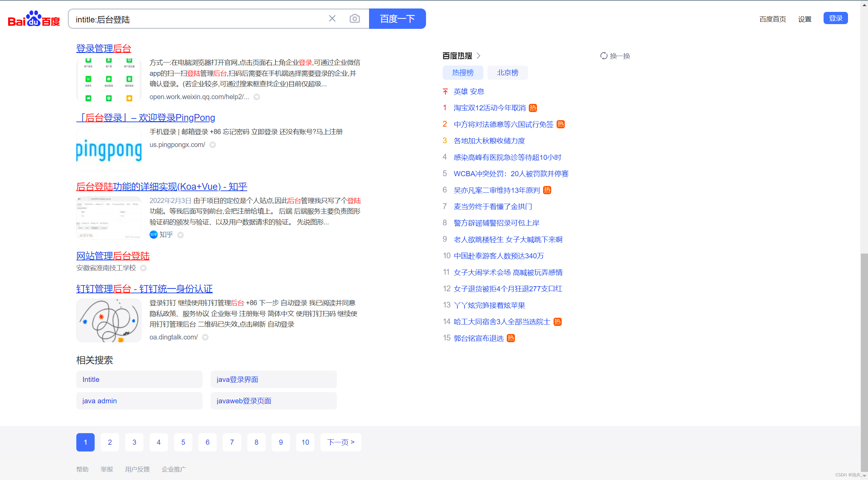The height and width of the screenshot is (480, 868).
Task: Click hot badge beside 淘宝双12 topic
Action: click(x=533, y=108)
